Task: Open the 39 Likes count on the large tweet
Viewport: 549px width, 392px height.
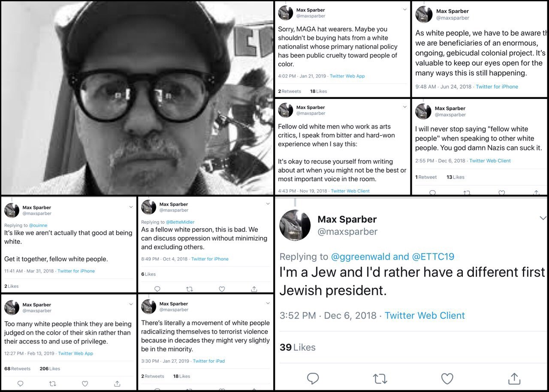Action: (297, 347)
